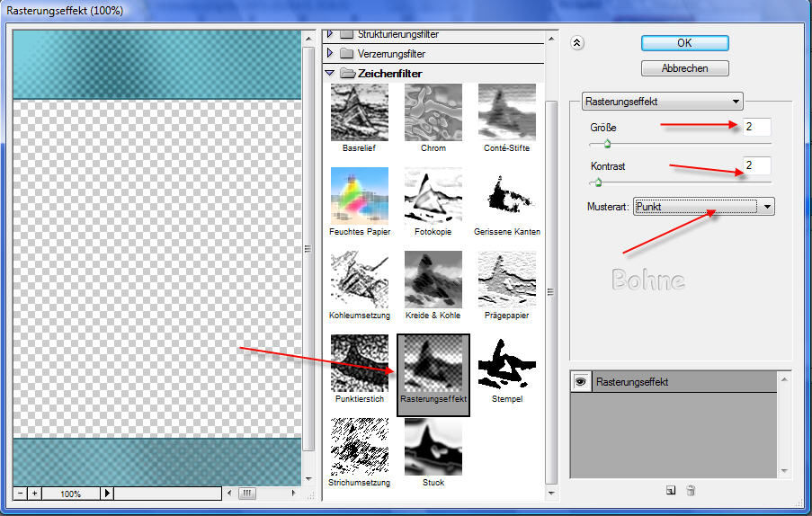
Task: Hide the Rasterungseffekt effect layer eye
Action: pos(580,382)
